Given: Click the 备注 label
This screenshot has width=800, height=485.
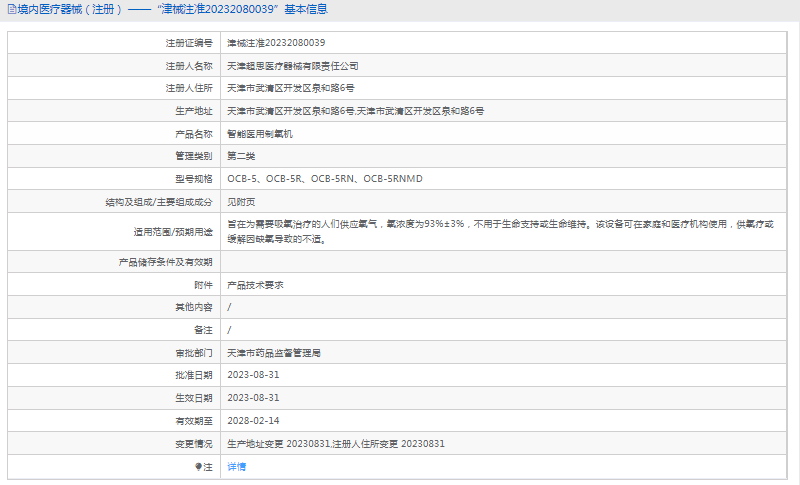Looking at the screenshot, I should tap(203, 330).
